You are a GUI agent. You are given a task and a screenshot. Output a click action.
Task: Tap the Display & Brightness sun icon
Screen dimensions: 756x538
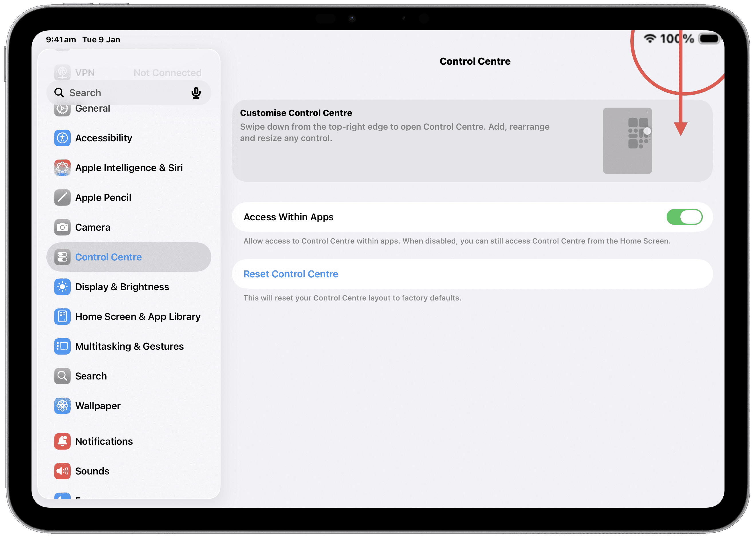(62, 287)
